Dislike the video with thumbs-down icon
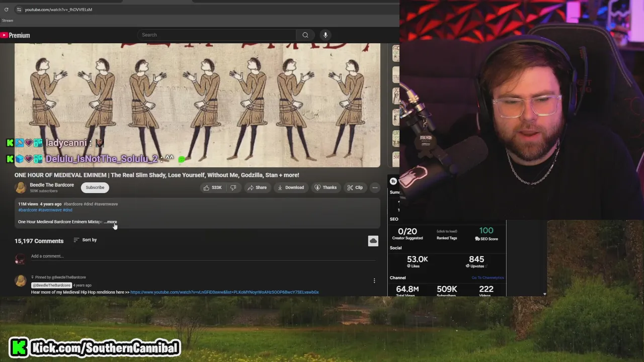644x362 pixels. (233, 188)
